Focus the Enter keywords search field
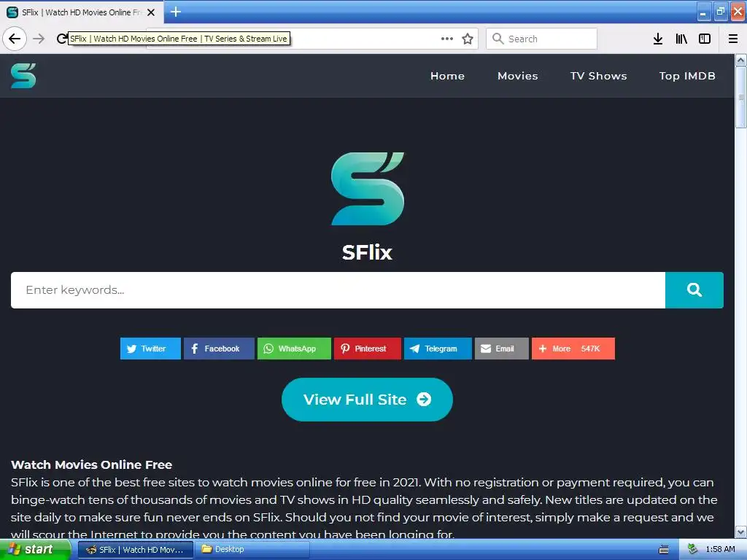 tap(338, 290)
